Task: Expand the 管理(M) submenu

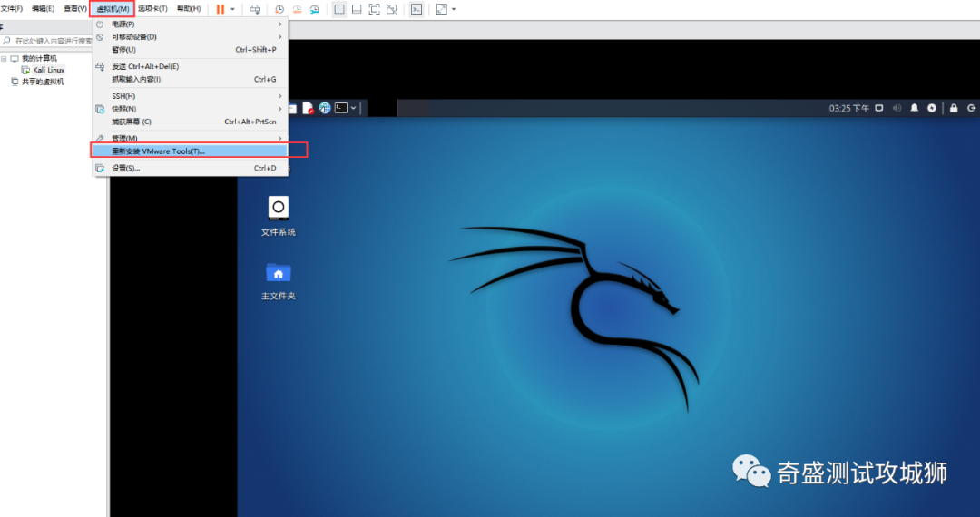Action: [190, 138]
